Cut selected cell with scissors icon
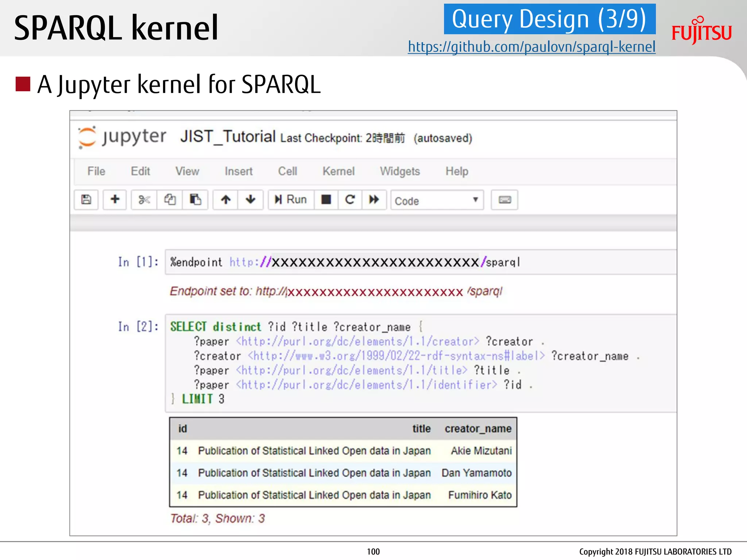Screen dimensions: 747x560 [144, 199]
